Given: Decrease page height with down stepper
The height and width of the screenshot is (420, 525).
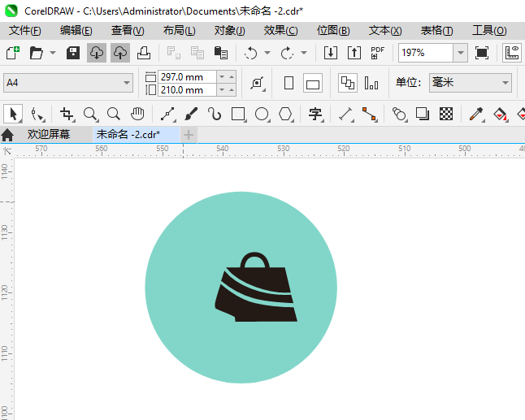Looking at the screenshot, I should click(222, 90).
